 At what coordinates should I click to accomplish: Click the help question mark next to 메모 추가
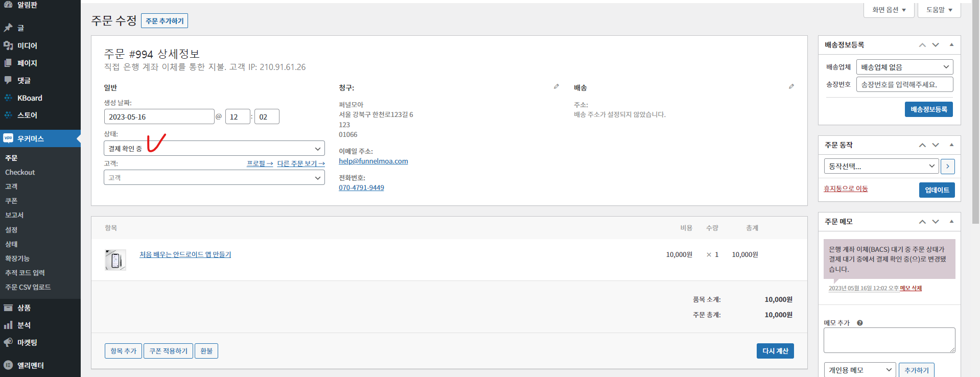[x=860, y=323]
